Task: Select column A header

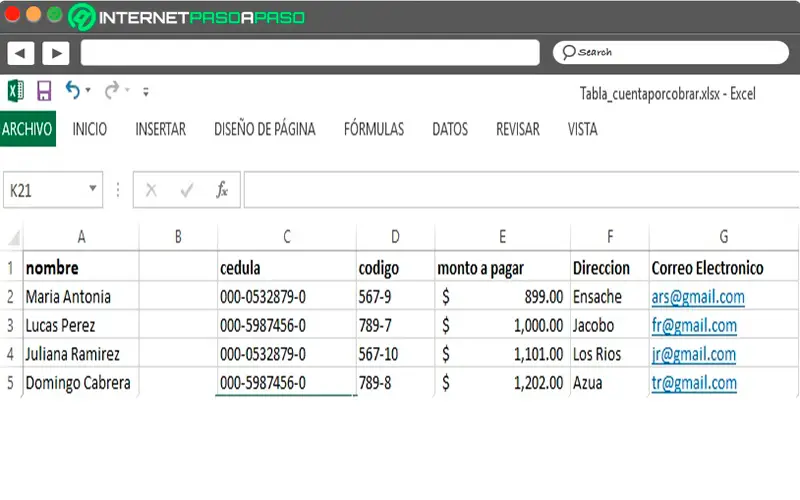Action: 81,237
